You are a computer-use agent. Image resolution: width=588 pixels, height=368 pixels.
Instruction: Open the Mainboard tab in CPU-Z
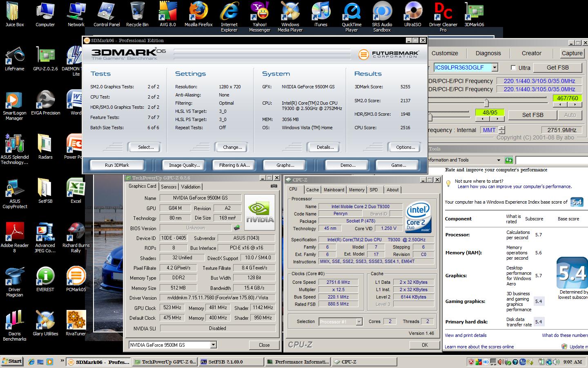pyautogui.click(x=334, y=190)
